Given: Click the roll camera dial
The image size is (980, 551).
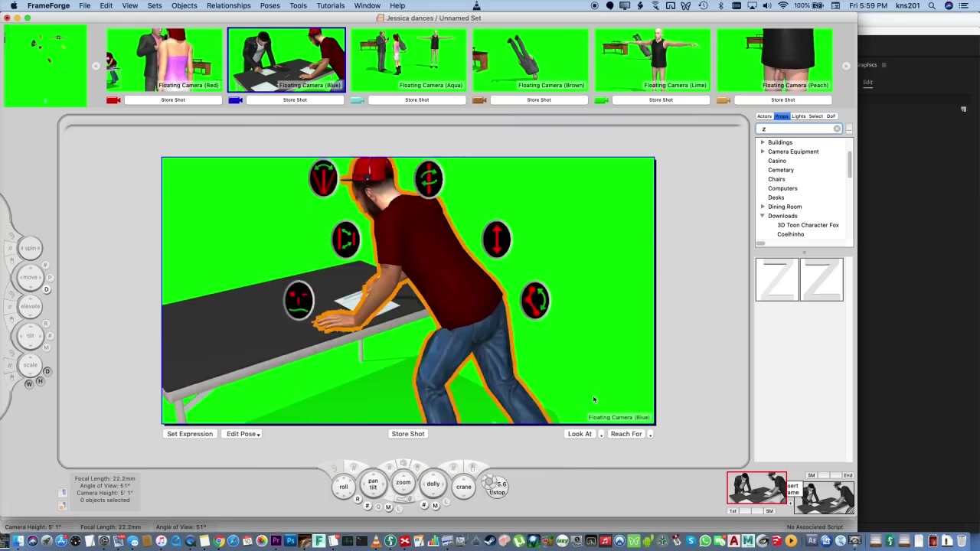Looking at the screenshot, I should (x=343, y=487).
